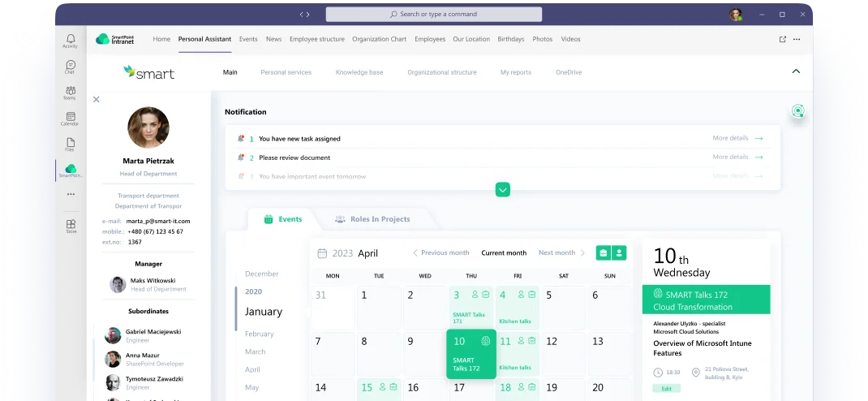
Task: Click the brain icon on SMART Talks 172 header
Action: (x=658, y=294)
